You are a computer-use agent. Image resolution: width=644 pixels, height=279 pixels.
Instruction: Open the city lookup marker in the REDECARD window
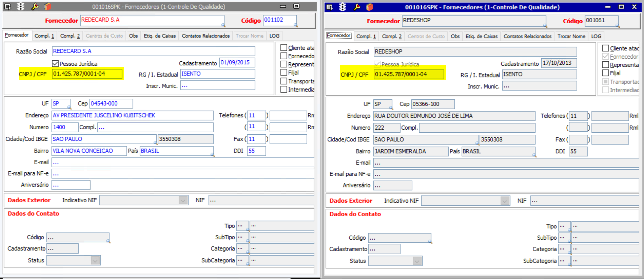(x=155, y=143)
